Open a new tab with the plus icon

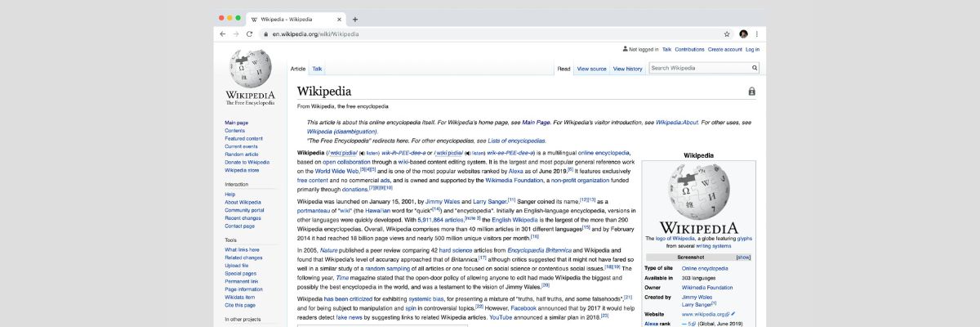pos(354,19)
